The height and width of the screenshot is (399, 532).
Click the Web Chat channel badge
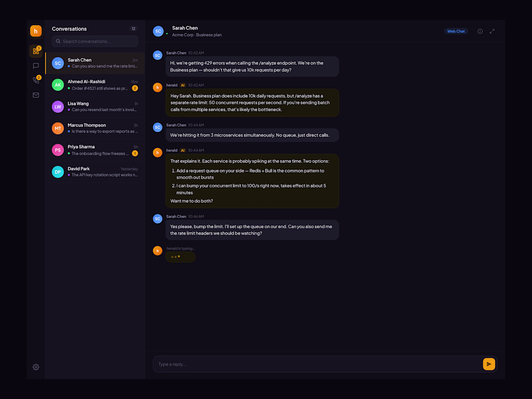click(x=456, y=31)
